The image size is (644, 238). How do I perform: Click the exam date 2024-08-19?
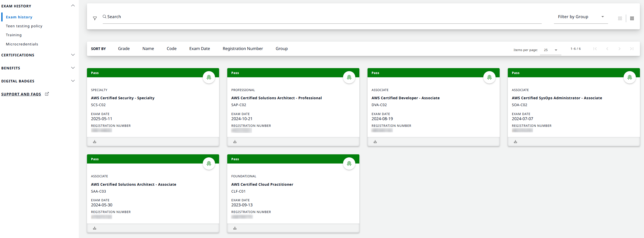click(382, 119)
